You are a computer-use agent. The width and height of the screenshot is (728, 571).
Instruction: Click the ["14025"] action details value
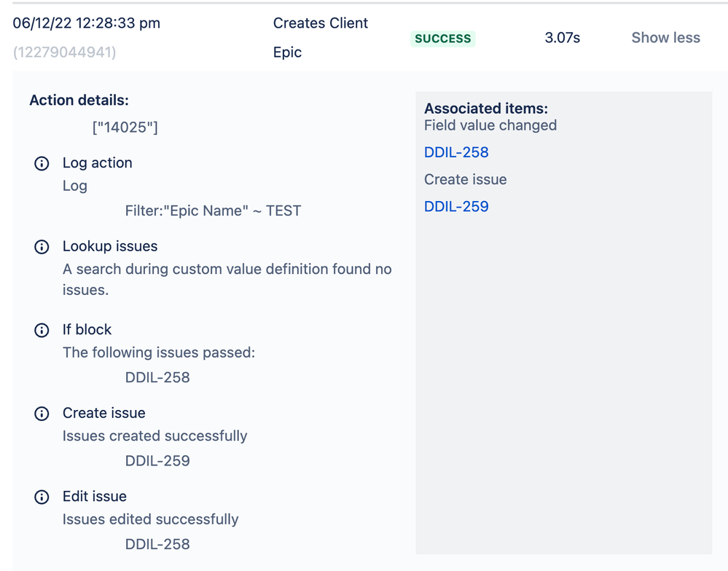(125, 127)
